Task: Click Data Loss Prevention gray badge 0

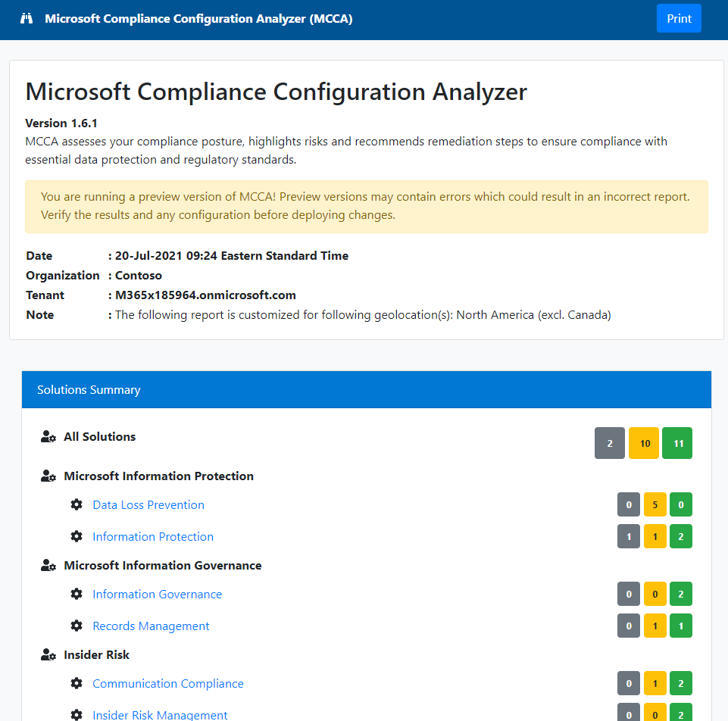Action: (x=629, y=504)
